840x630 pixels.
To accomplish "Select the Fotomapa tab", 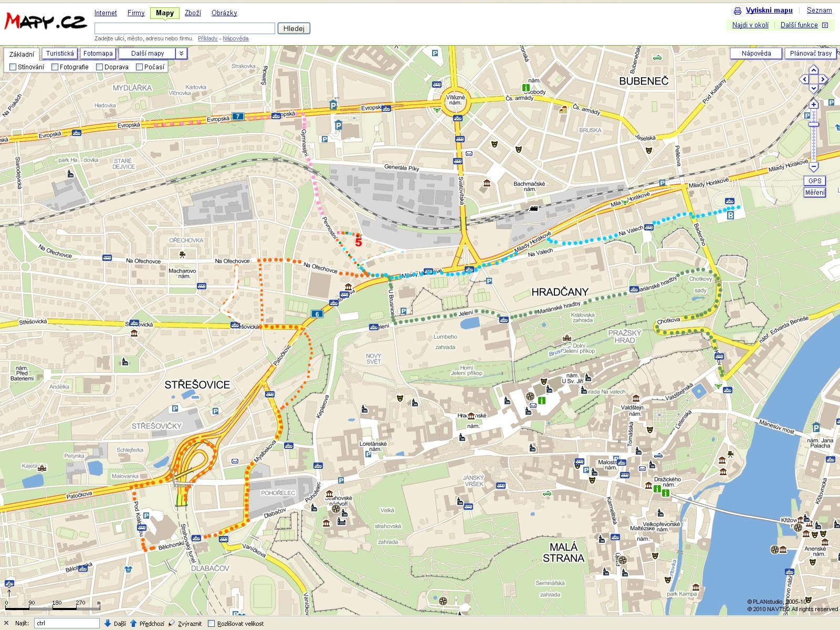I will [x=98, y=53].
